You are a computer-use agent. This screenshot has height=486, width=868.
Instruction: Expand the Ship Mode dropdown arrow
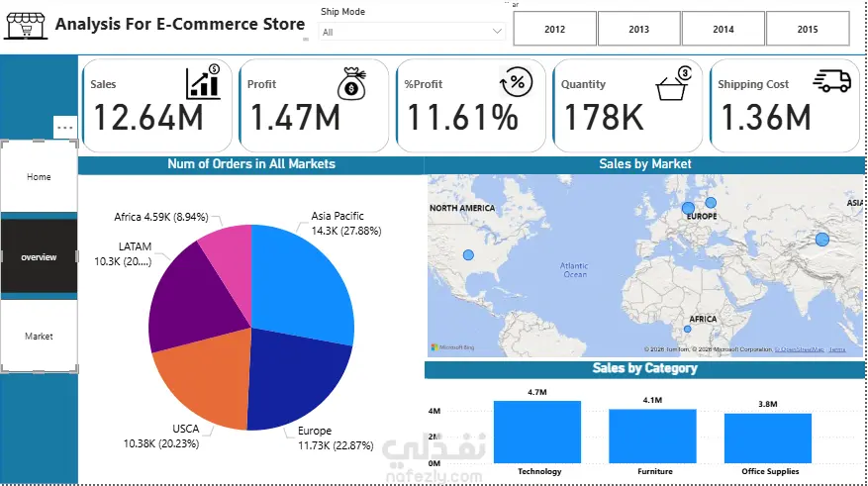(497, 32)
